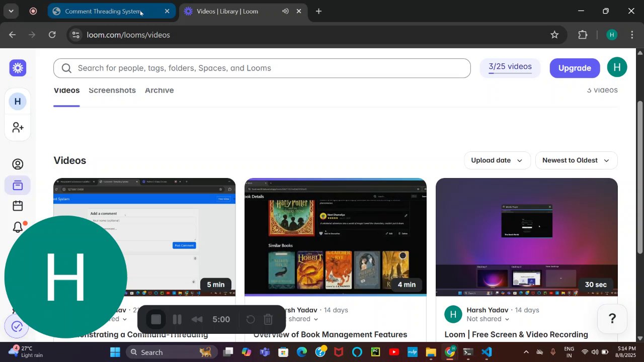Focus the Loom search field

tap(262, 68)
